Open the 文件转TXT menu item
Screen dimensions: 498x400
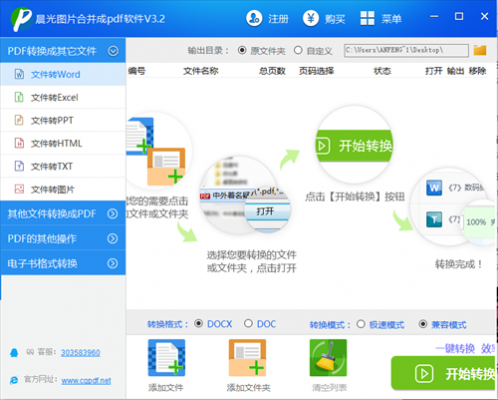63,166
